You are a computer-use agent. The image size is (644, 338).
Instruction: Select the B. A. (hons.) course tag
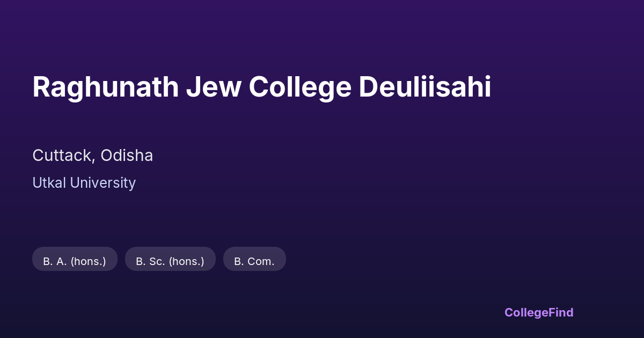[x=75, y=261]
